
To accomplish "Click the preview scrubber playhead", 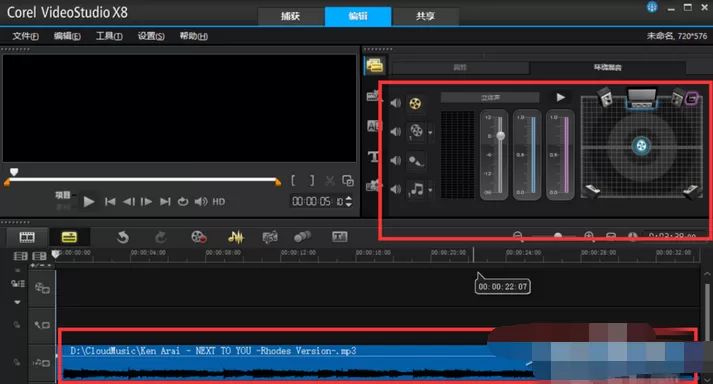I will pos(14,172).
